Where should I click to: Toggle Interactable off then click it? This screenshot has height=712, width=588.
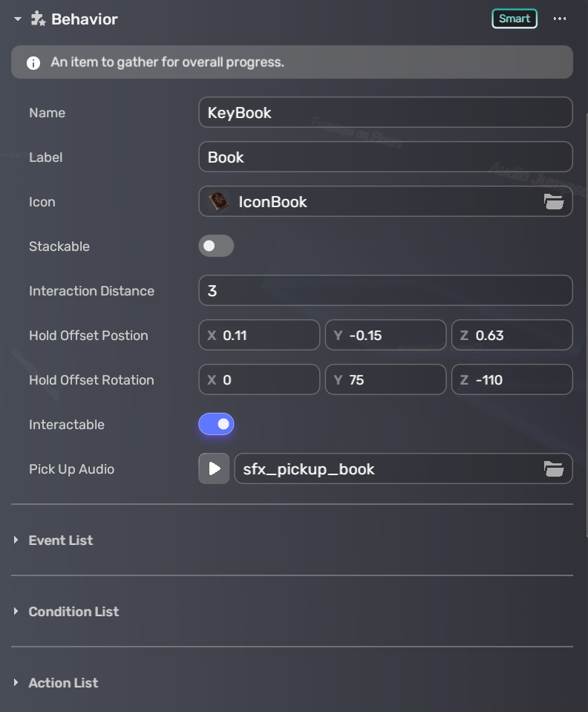(216, 424)
